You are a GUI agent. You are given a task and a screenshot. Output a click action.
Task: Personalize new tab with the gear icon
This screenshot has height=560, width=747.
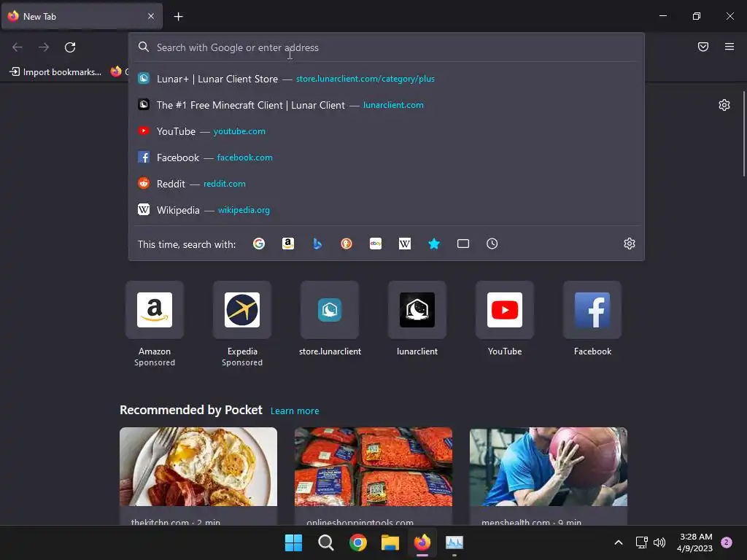click(724, 105)
